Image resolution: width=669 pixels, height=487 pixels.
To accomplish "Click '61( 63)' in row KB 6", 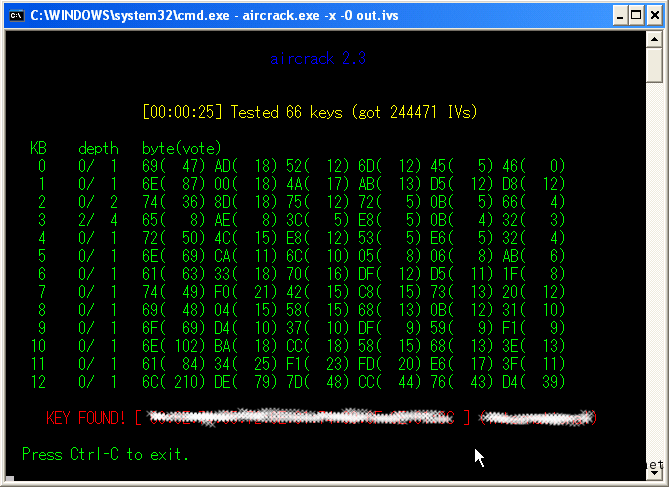I will (x=174, y=274).
